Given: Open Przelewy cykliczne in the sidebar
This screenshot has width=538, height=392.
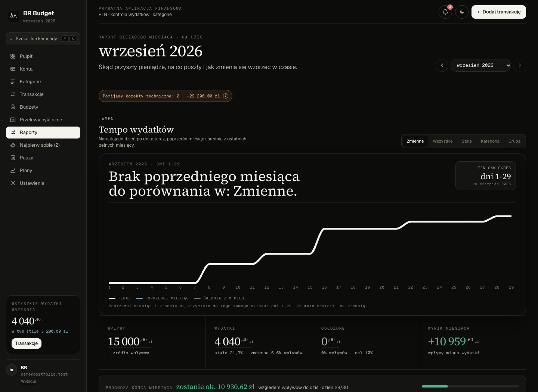Looking at the screenshot, I should click(43, 120).
